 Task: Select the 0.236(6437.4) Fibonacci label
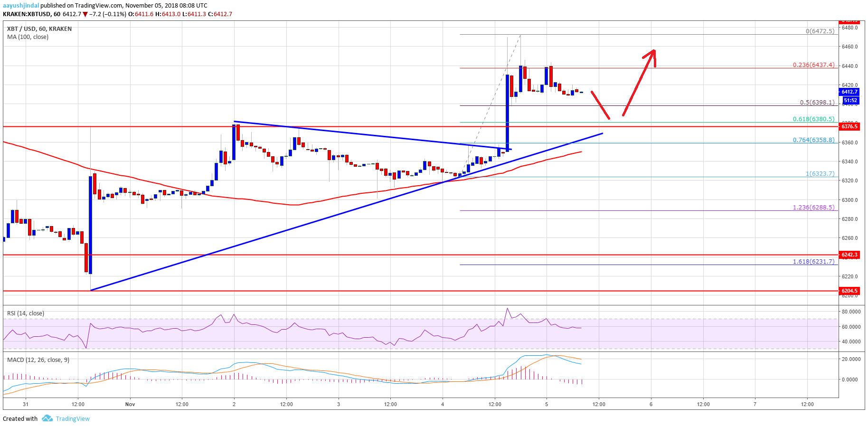point(813,65)
